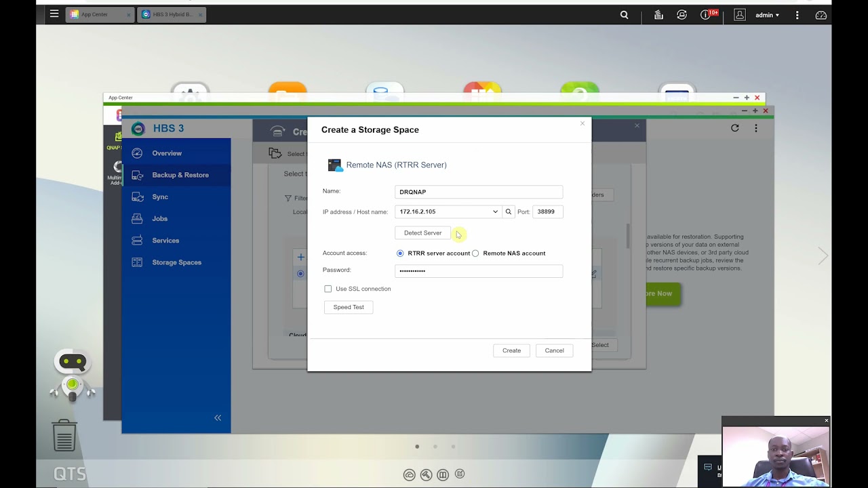Switch to the HBS 3 Hybrid Backup taskbar tab

172,14
